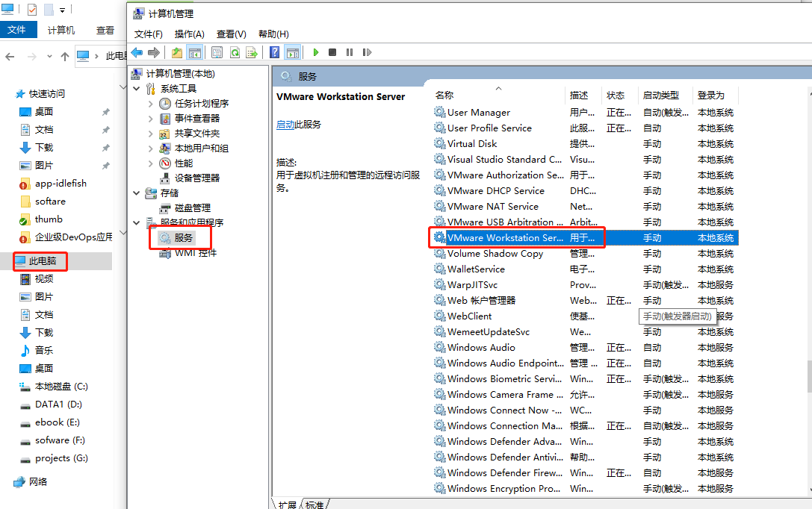Open 查看(V) menu

coord(231,34)
